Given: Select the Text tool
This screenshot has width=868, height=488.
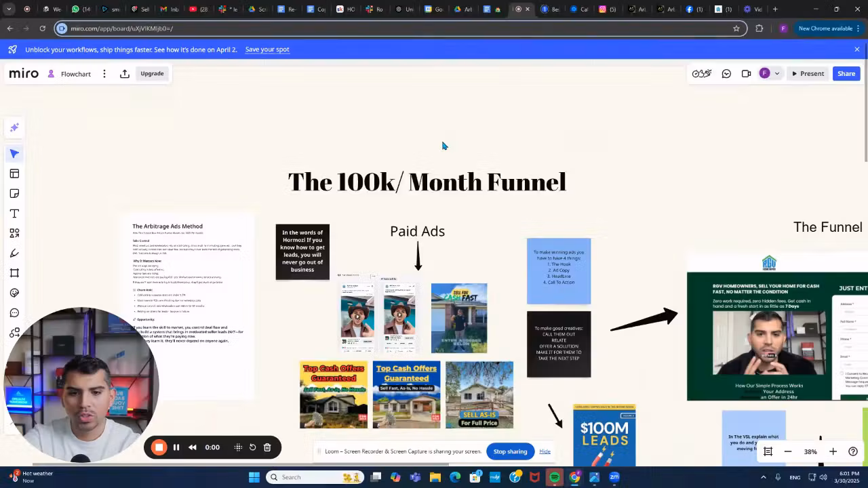Looking at the screenshot, I should (x=14, y=213).
